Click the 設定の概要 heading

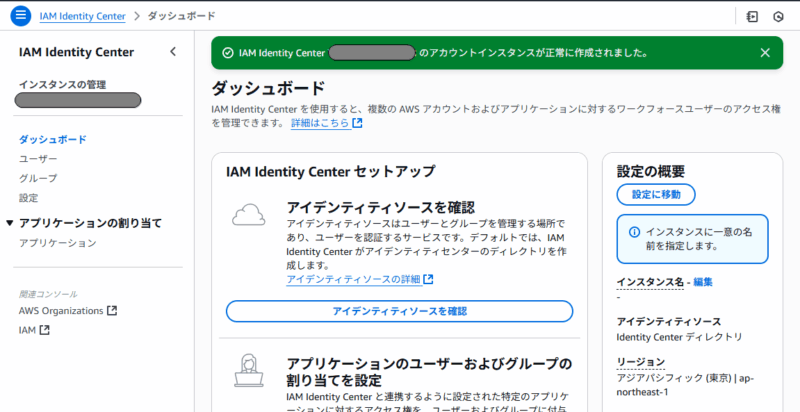(x=651, y=171)
